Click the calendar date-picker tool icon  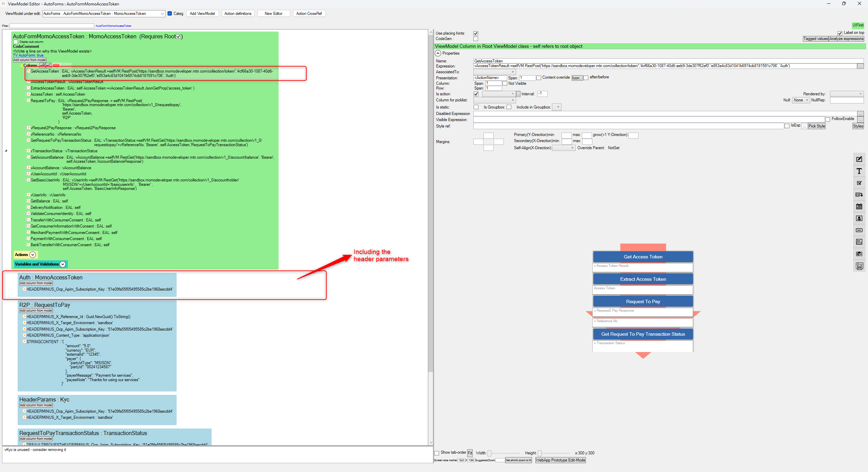click(x=859, y=206)
